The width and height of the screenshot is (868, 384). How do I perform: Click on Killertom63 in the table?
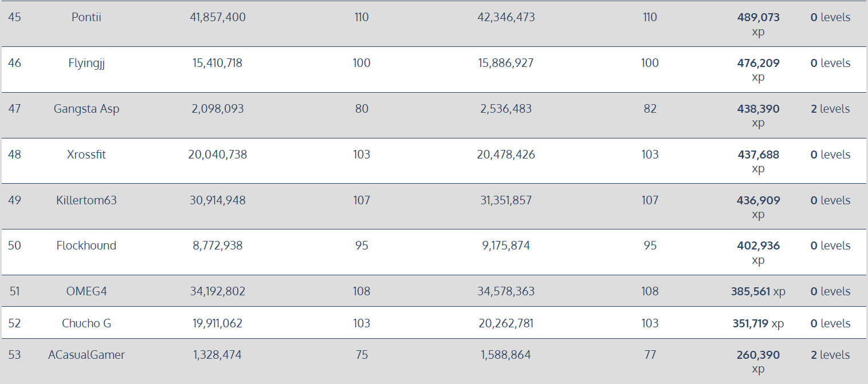pos(87,200)
